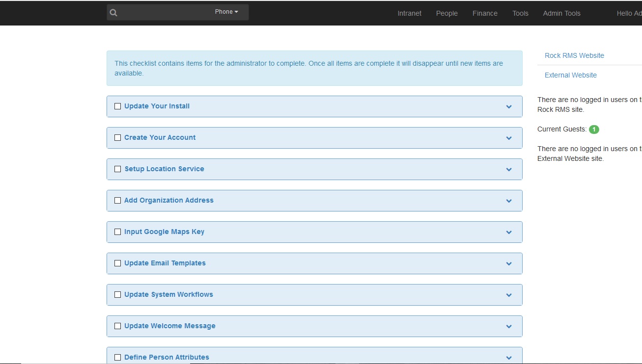The width and height of the screenshot is (642, 364).
Task: Check the Create Your Account checkbox
Action: (x=117, y=137)
